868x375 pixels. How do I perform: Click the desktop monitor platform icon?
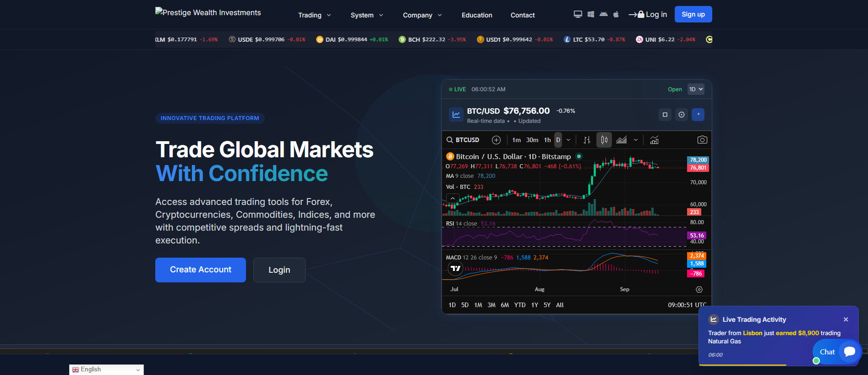click(x=578, y=14)
